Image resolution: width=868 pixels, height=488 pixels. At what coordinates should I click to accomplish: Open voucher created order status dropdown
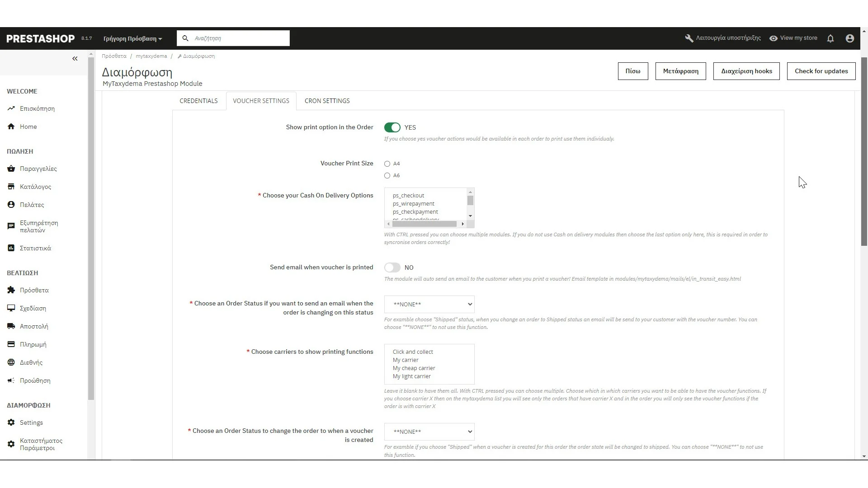point(429,432)
